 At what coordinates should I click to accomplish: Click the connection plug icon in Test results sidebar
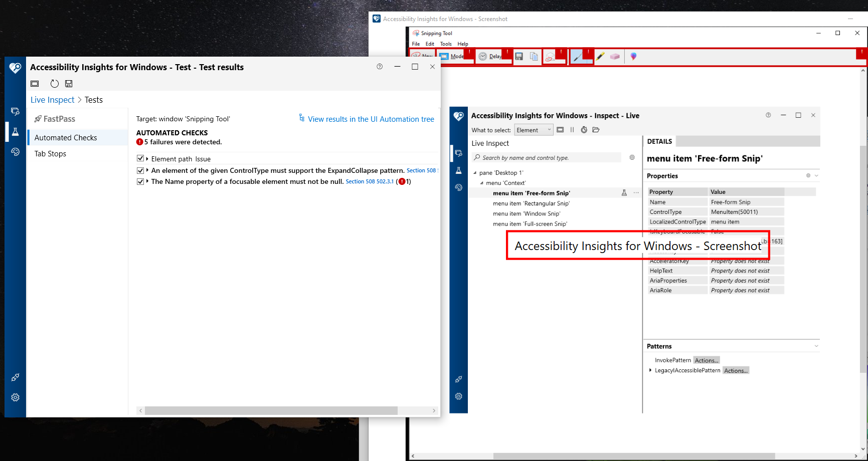pos(15,377)
